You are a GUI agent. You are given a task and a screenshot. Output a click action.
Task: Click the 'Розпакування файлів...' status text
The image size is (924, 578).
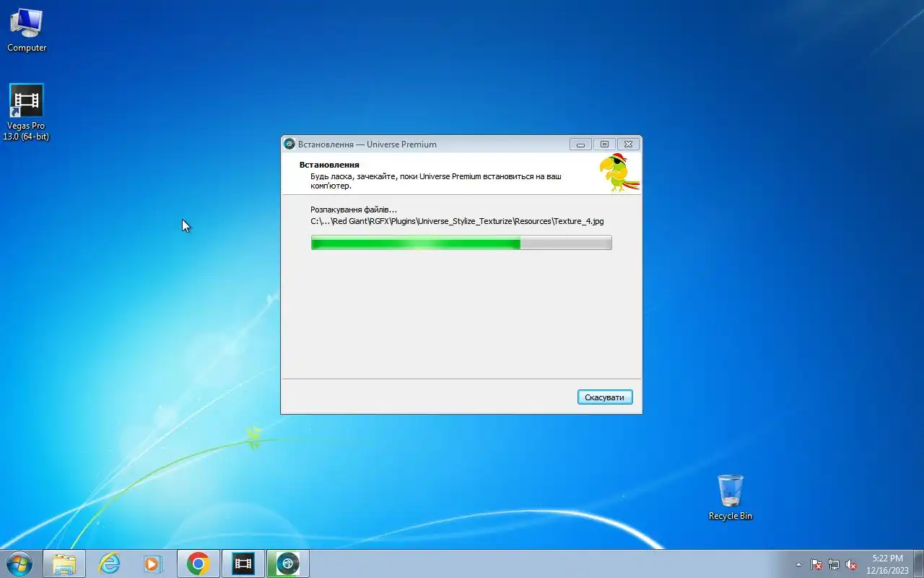(x=354, y=210)
